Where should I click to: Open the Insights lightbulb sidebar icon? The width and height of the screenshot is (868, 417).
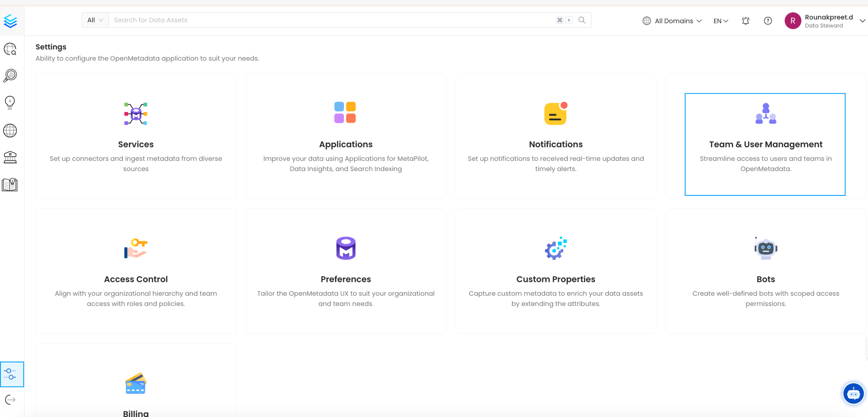click(x=10, y=103)
